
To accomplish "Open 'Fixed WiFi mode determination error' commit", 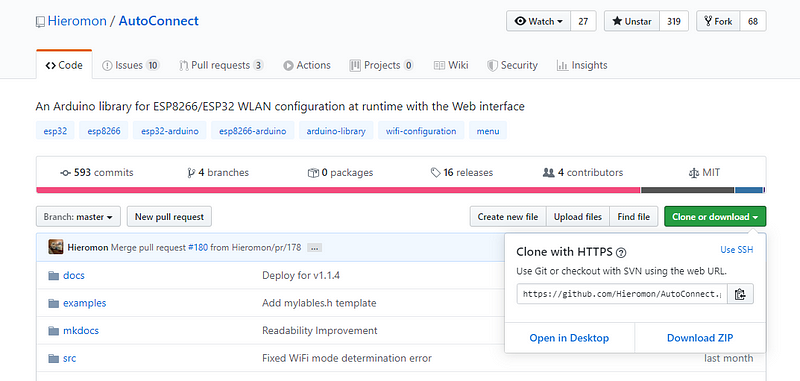I will pyautogui.click(x=347, y=358).
